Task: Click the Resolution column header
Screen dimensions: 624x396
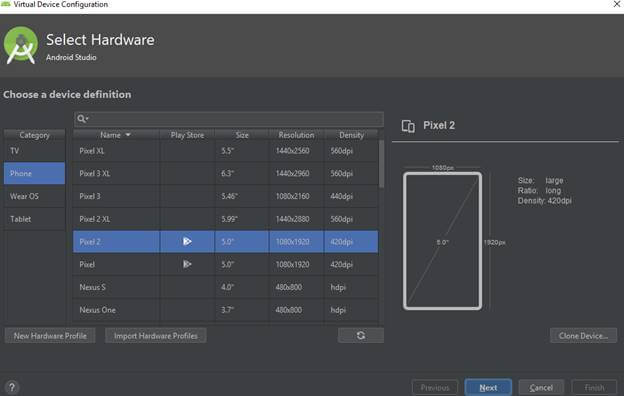Action: [296, 135]
